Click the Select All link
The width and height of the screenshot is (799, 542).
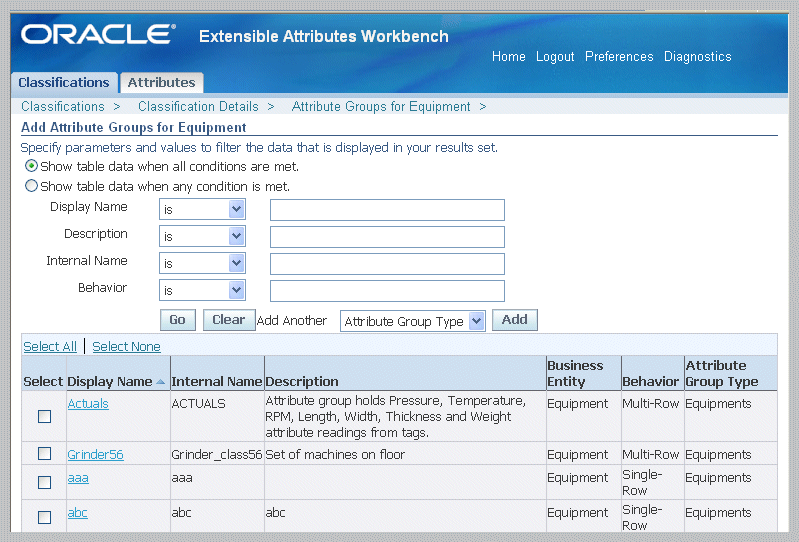50,346
